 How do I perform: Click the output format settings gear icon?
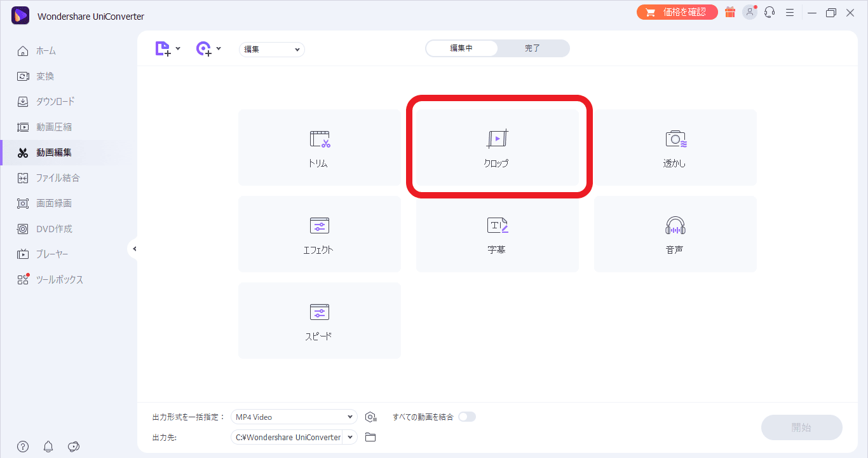[371, 417]
